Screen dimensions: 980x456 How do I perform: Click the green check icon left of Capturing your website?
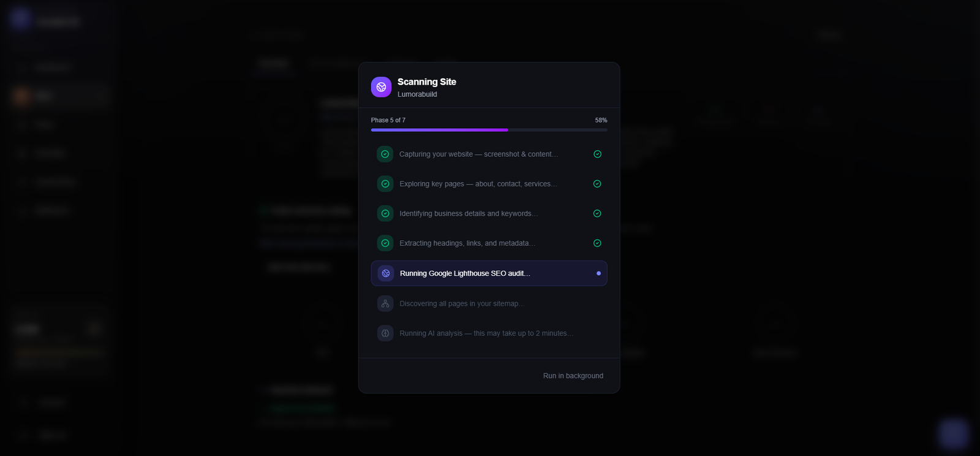coord(385,154)
